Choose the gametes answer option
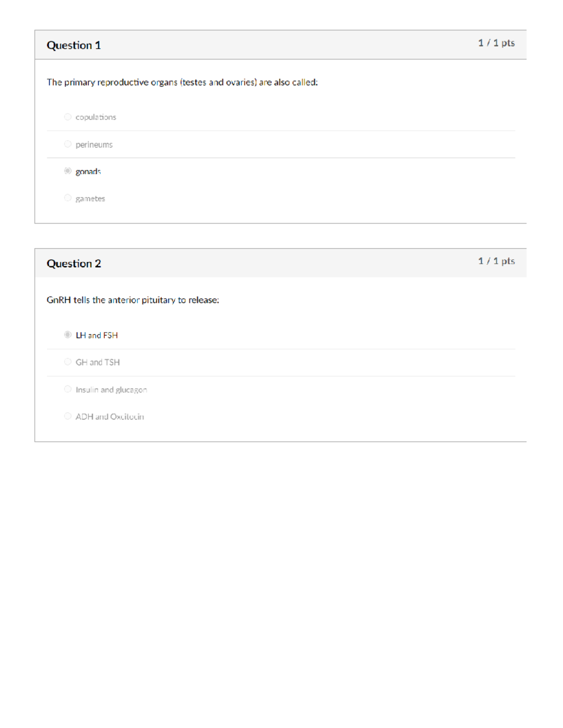 [x=68, y=198]
